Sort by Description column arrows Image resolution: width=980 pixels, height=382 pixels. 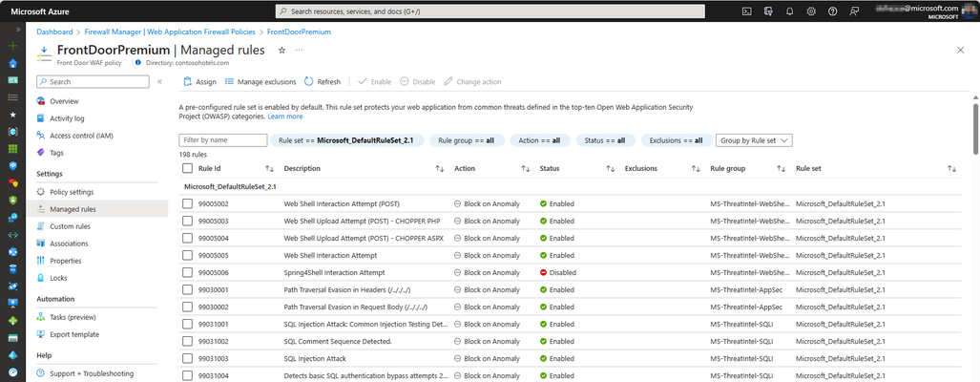pos(440,169)
